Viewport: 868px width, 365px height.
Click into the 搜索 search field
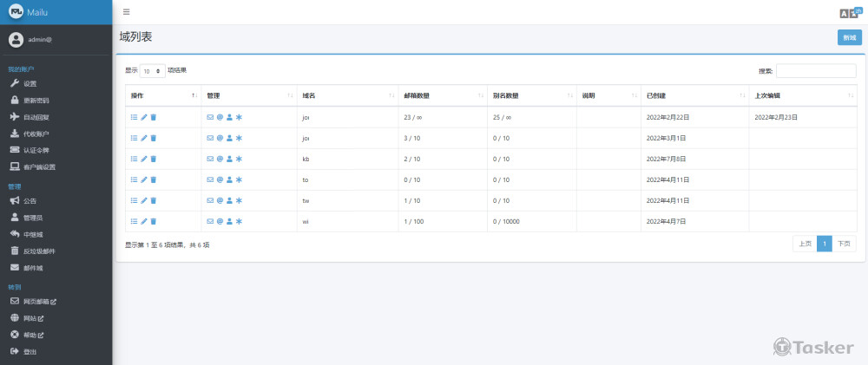(x=815, y=71)
